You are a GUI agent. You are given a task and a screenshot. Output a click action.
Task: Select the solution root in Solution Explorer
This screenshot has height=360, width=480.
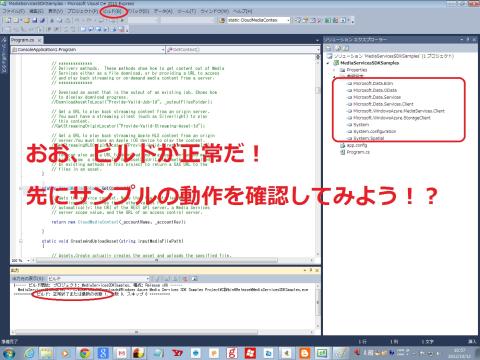click(390, 56)
